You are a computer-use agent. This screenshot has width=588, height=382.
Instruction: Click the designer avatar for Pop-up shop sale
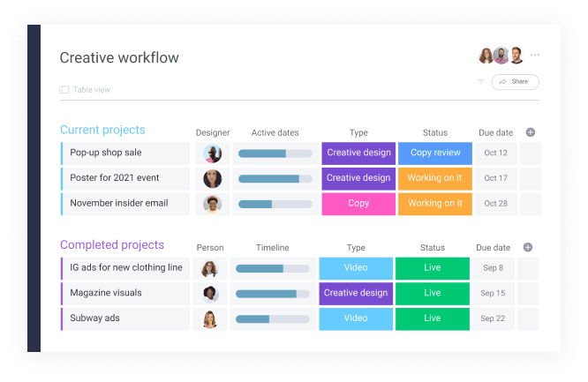(213, 154)
